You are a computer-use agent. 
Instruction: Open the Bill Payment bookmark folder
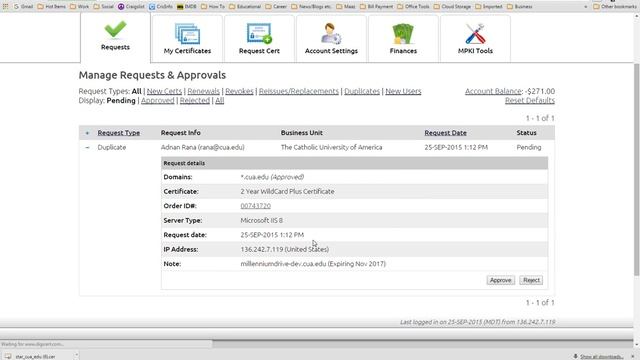click(377, 7)
